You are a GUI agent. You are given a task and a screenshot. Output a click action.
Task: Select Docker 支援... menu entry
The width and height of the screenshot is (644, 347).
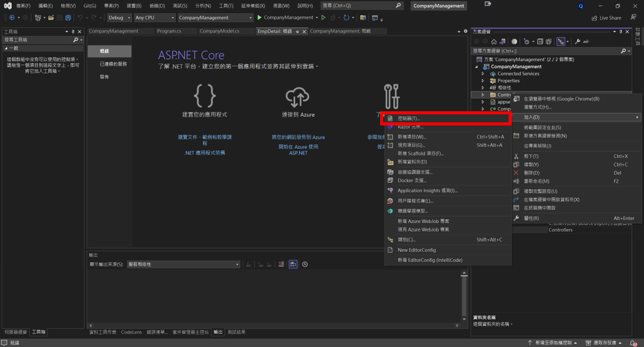tap(448, 180)
